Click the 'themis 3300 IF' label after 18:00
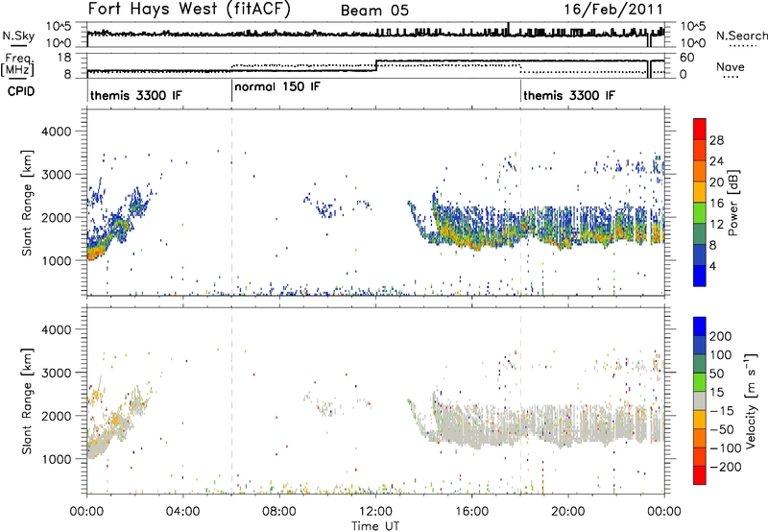This screenshot has width=768, height=532. click(x=568, y=95)
